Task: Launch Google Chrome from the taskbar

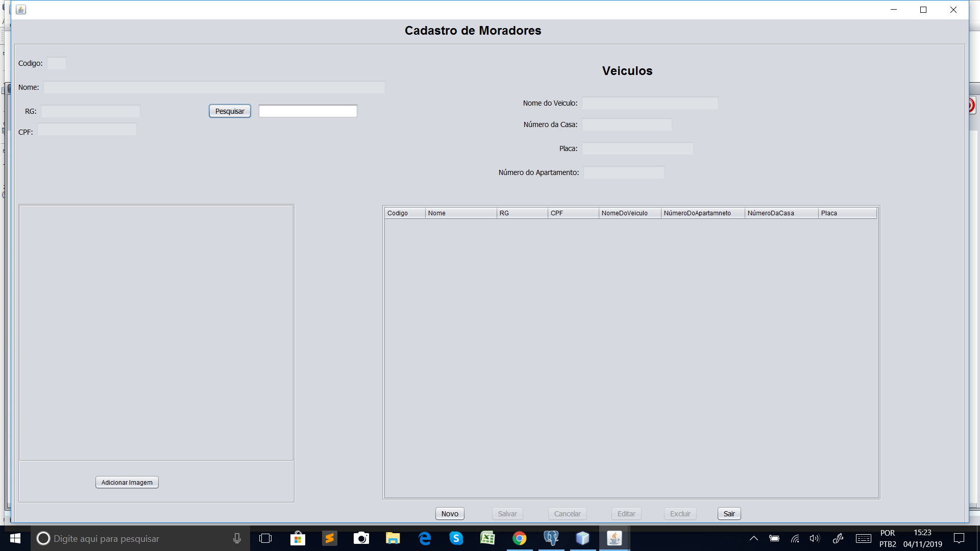Action: pos(519,538)
